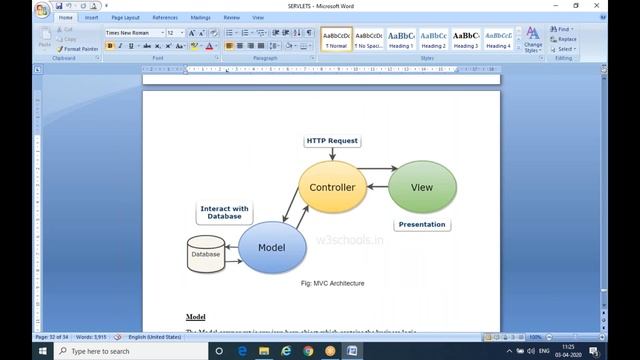
Task: Save the document from Quick Access Toolbar
Action: 59,6
